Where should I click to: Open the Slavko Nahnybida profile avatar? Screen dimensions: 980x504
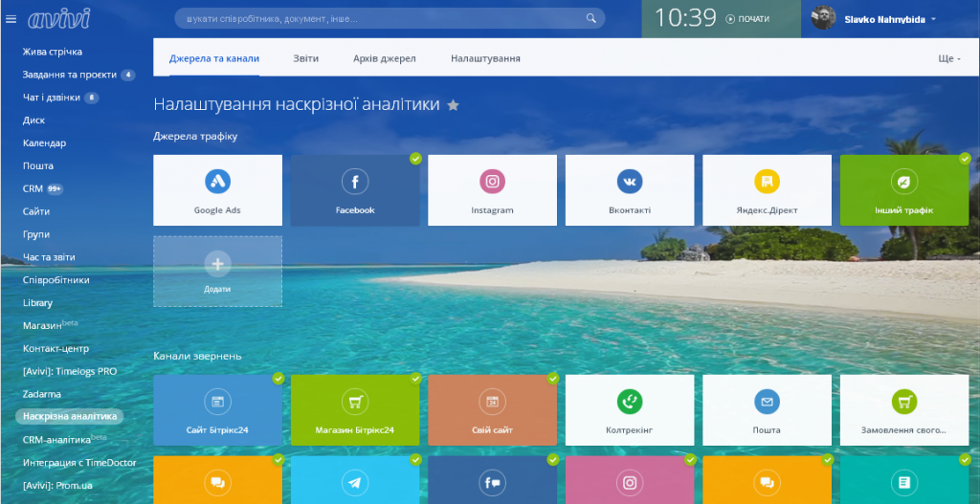pos(823,18)
